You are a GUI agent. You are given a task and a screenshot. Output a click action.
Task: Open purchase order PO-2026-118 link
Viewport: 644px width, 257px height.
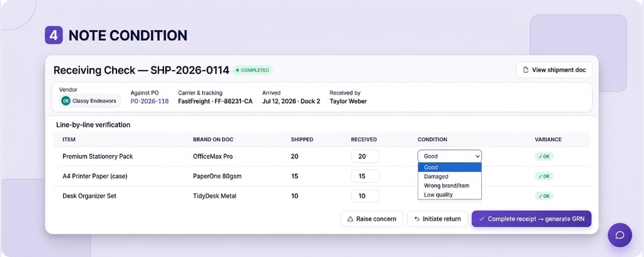pos(150,101)
